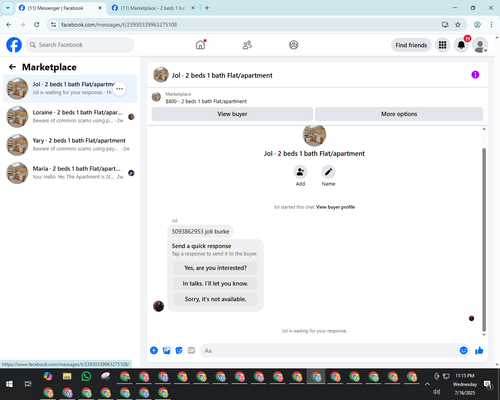Bookmark this page with the star
Viewport: 500px width, 400px height.
coord(458,25)
